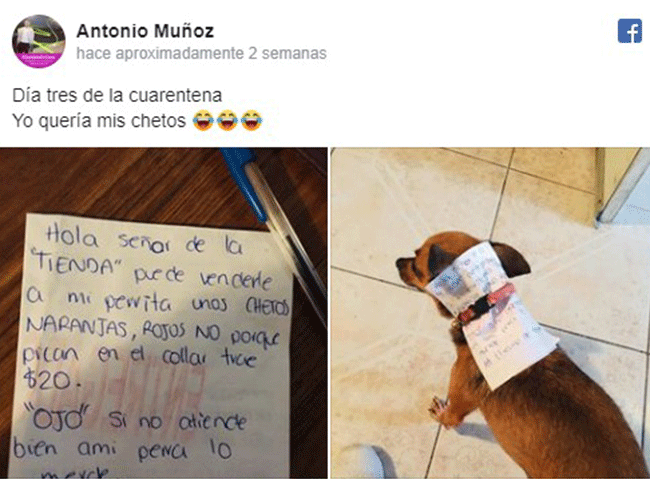Open the Antonio Muñoz profile name link

click(145, 31)
